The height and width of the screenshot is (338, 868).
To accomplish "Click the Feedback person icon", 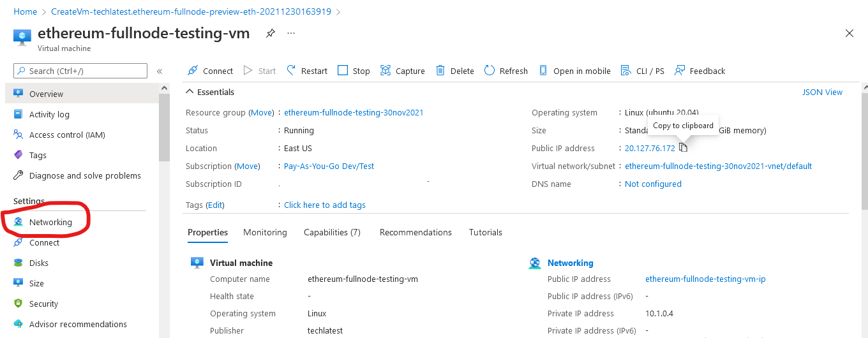I will (680, 71).
